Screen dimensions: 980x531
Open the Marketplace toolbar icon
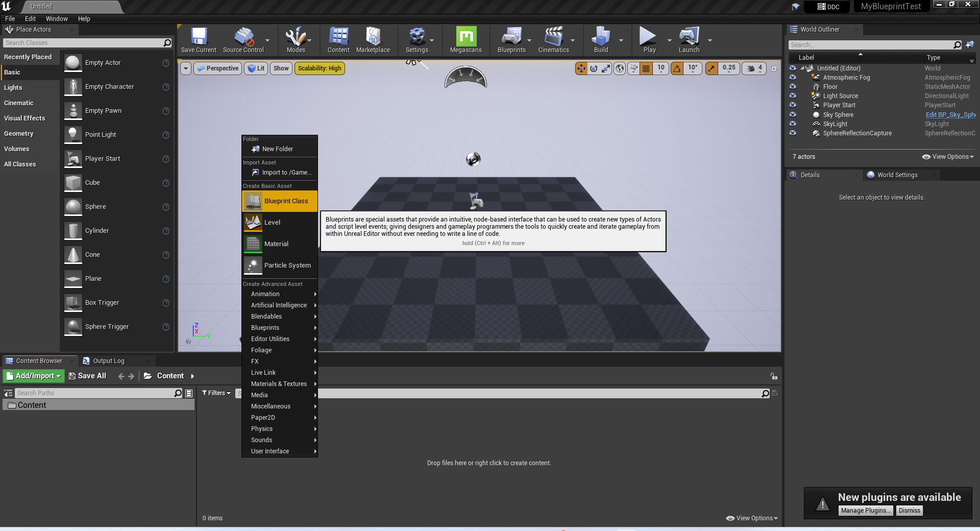click(x=373, y=40)
